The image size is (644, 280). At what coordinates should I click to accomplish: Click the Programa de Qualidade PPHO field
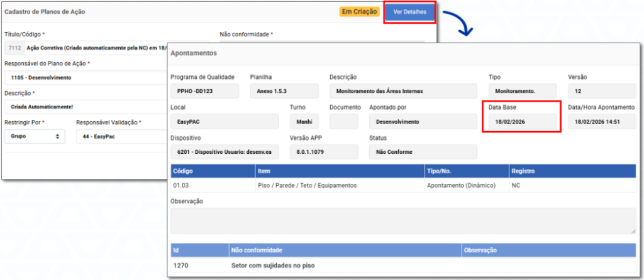(x=204, y=91)
